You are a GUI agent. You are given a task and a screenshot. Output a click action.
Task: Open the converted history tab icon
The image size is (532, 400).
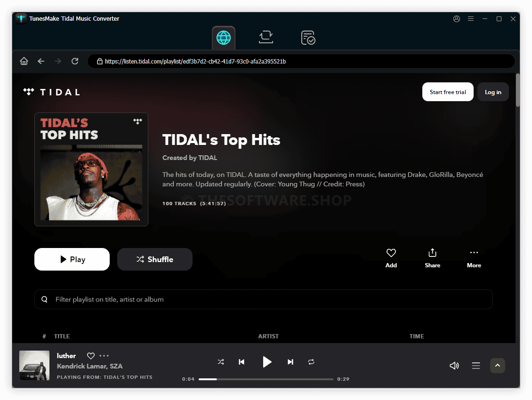point(308,38)
